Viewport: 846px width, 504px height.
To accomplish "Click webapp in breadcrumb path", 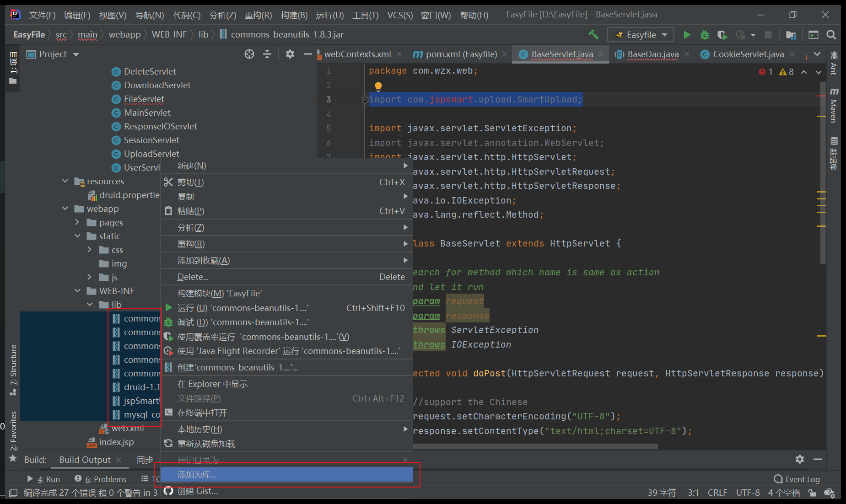I will pos(124,34).
